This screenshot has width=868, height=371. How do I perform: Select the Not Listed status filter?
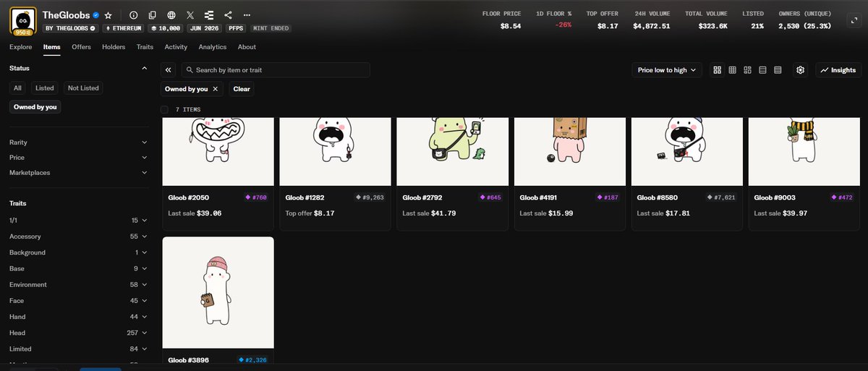pyautogui.click(x=83, y=88)
